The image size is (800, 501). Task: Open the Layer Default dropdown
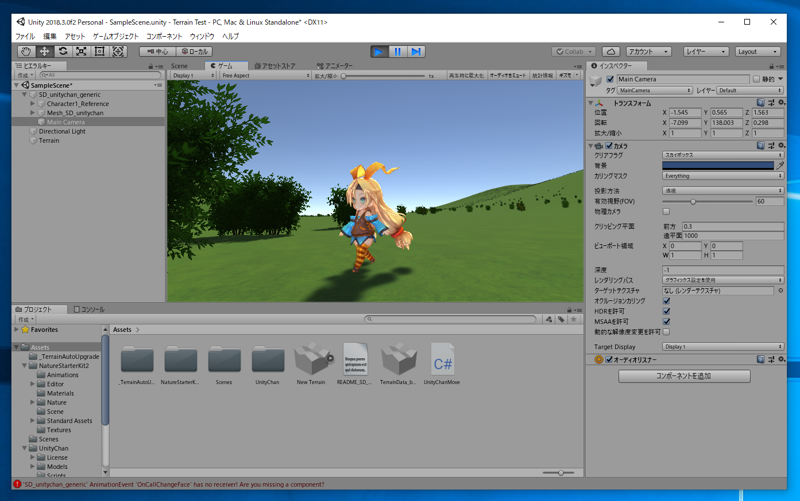pyautogui.click(x=749, y=90)
